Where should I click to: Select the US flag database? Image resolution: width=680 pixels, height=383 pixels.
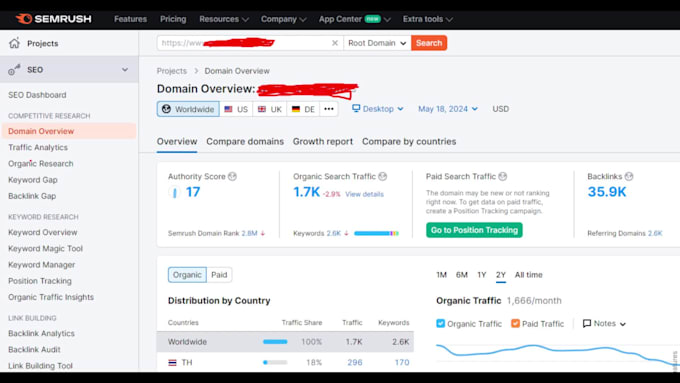click(236, 109)
